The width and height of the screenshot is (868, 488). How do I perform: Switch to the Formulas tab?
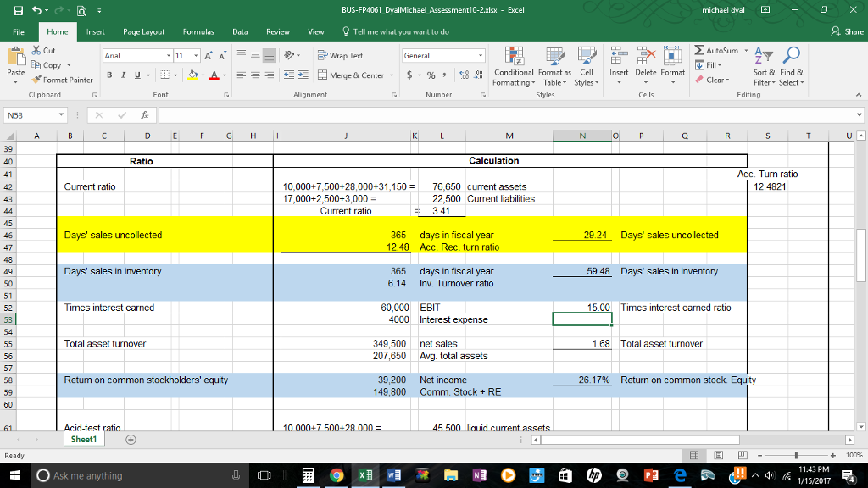pyautogui.click(x=198, y=32)
